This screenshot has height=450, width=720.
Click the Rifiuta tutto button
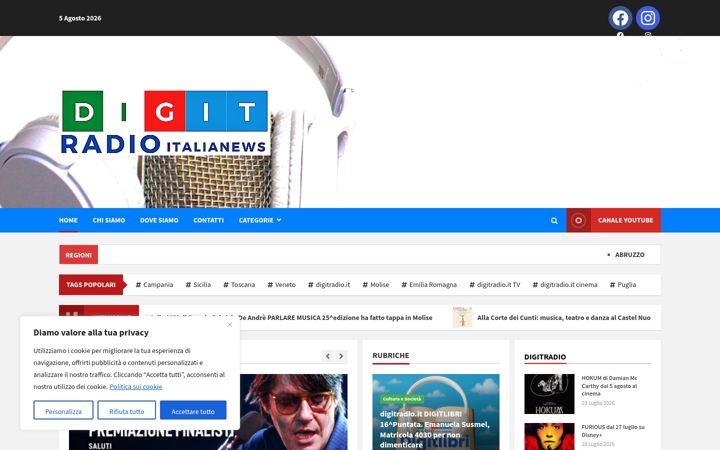coord(126,410)
